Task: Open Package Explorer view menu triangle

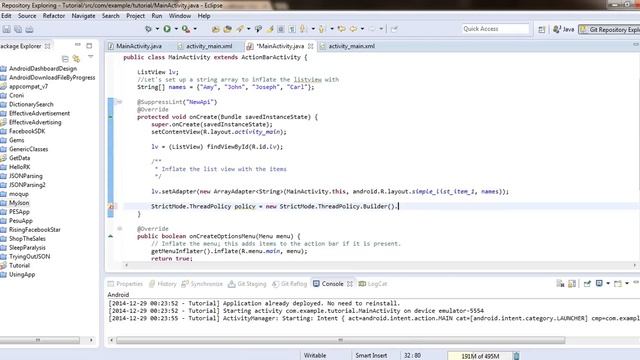Action: pyautogui.click(x=91, y=57)
